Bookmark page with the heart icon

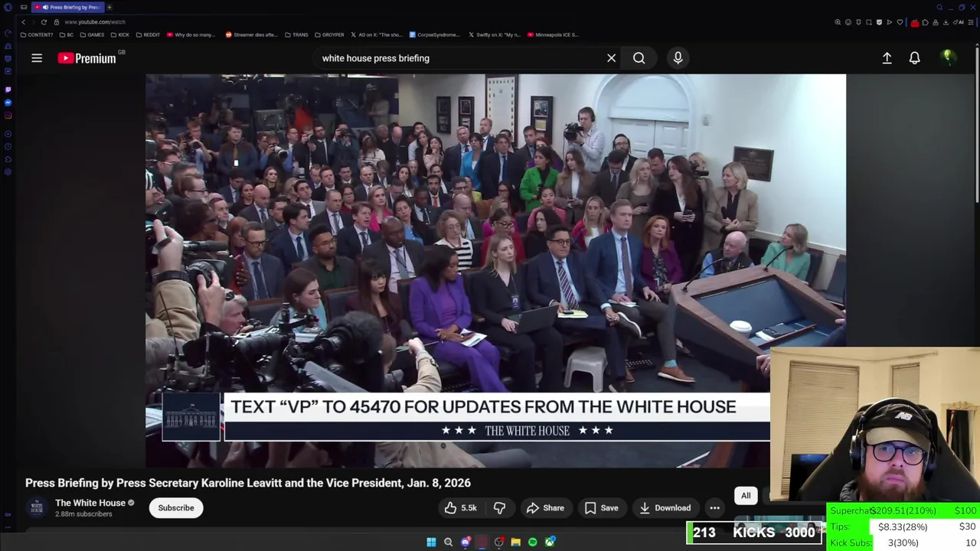click(900, 22)
